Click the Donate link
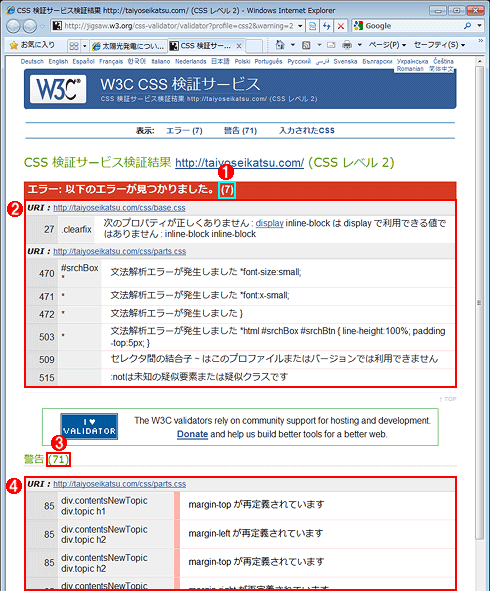490x591 pixels. 192,434
